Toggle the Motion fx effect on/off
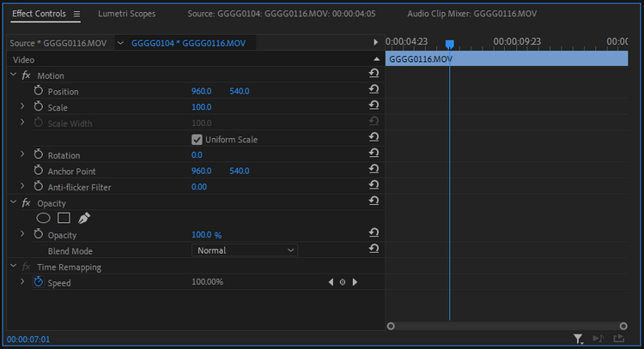 pyautogui.click(x=27, y=75)
